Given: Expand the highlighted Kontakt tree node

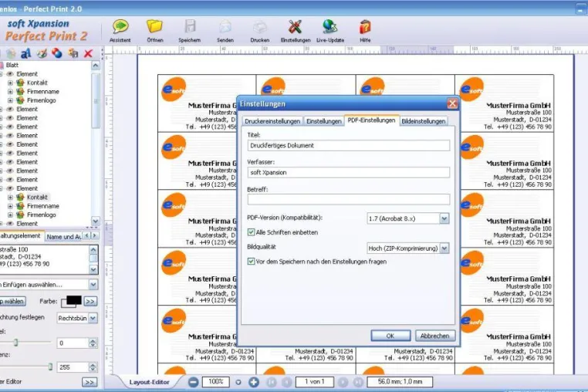Looking at the screenshot, I should click(x=10, y=197).
